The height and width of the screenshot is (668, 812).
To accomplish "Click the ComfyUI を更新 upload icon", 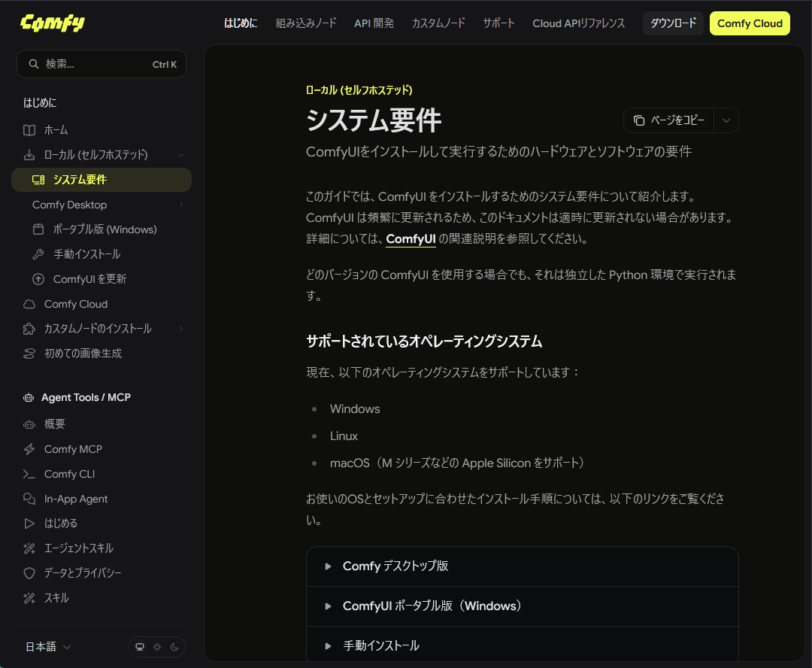I will (x=38, y=279).
